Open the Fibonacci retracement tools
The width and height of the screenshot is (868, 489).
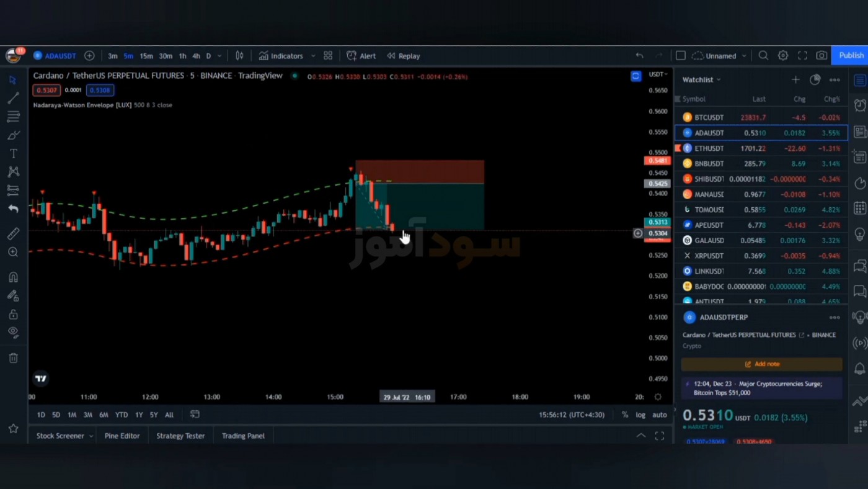[x=13, y=117]
